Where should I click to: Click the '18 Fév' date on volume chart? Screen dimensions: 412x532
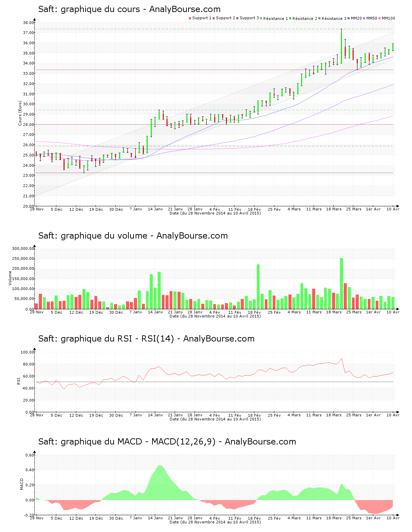coord(254,312)
